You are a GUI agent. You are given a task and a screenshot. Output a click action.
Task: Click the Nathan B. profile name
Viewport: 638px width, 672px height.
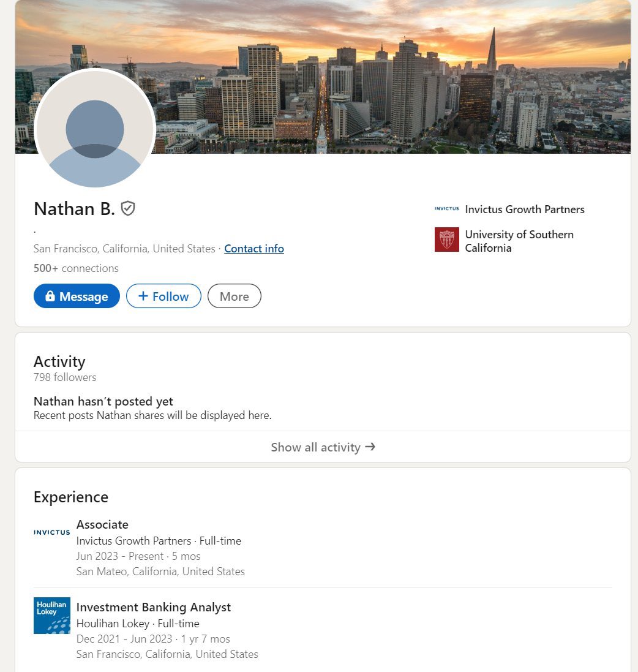[x=74, y=209]
